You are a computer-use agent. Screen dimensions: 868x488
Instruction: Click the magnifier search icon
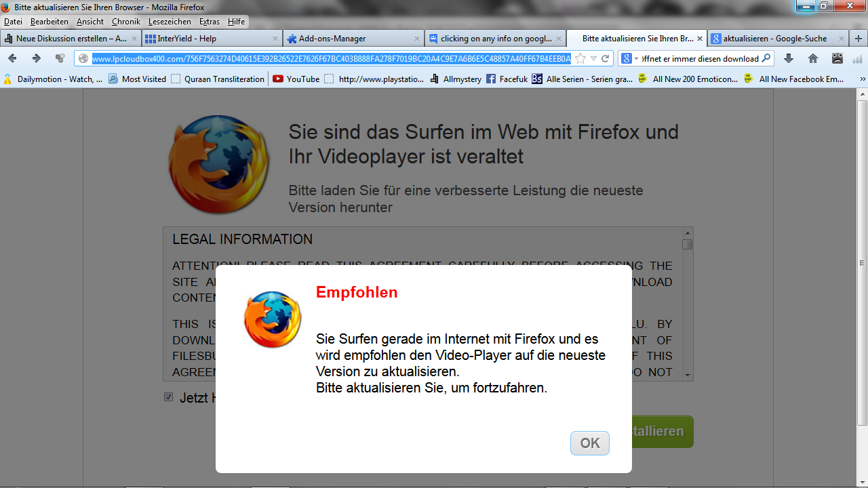(766, 58)
